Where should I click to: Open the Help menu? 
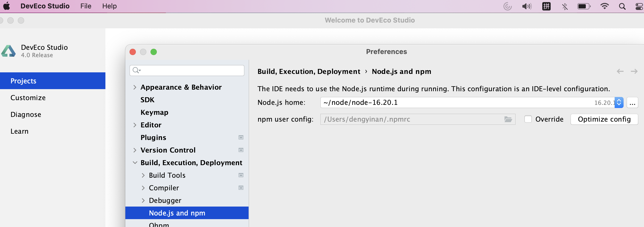click(109, 6)
